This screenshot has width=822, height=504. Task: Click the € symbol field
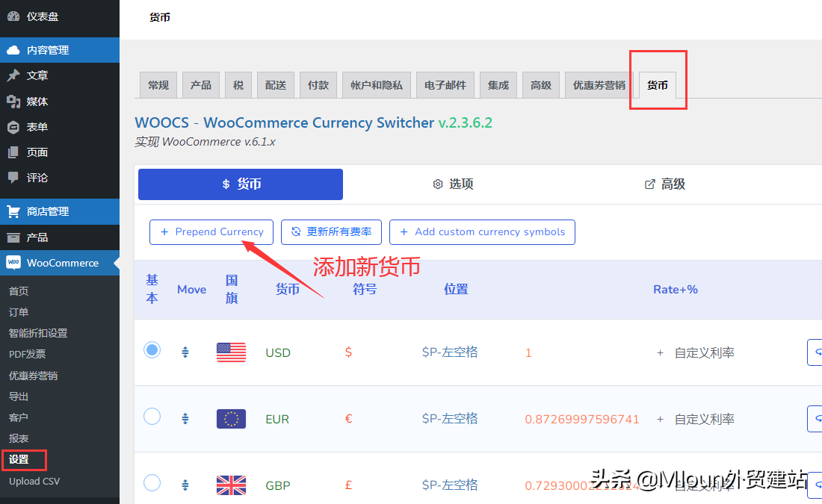pos(349,419)
